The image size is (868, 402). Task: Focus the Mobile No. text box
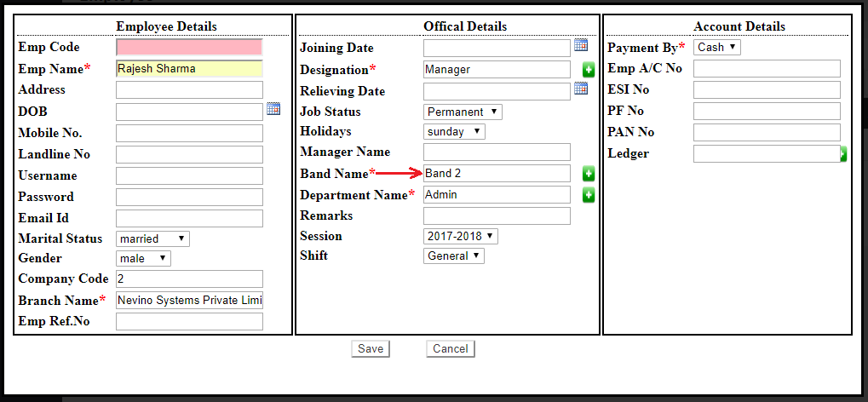(189, 134)
